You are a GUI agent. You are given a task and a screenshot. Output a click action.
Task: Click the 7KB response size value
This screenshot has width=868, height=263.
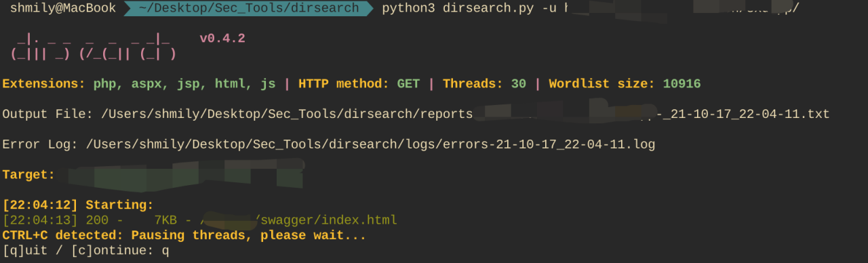(x=165, y=220)
